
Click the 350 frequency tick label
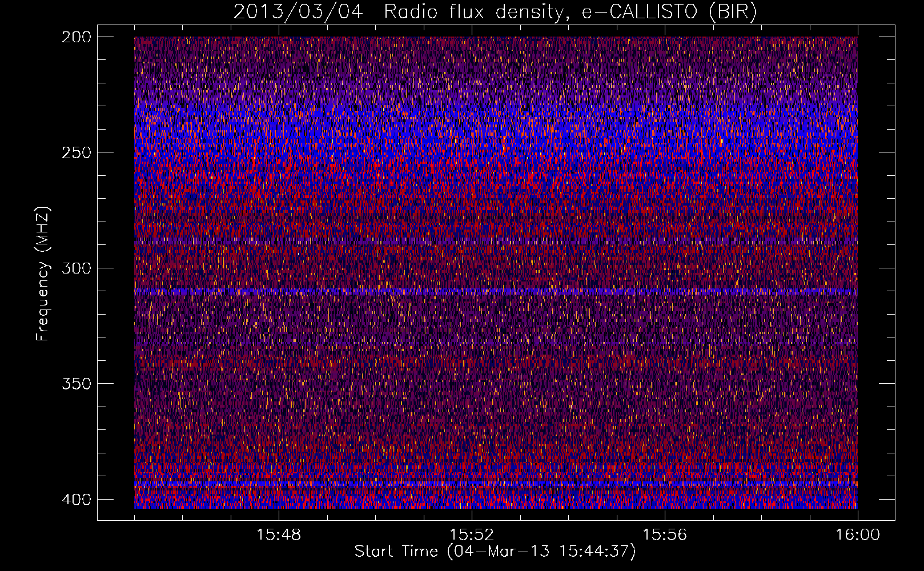tap(76, 383)
